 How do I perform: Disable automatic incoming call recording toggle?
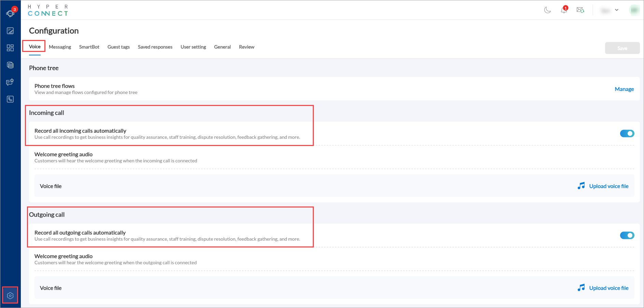[x=627, y=134]
